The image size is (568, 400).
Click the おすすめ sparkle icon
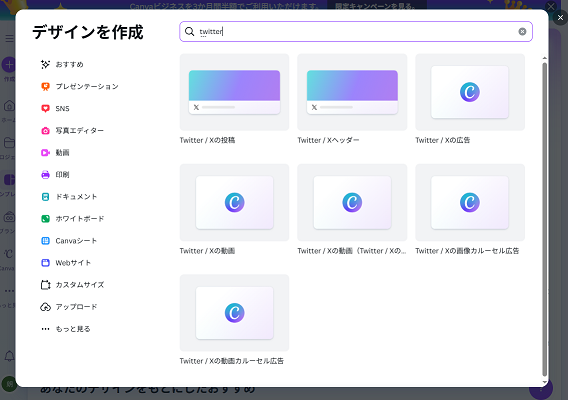(45, 64)
